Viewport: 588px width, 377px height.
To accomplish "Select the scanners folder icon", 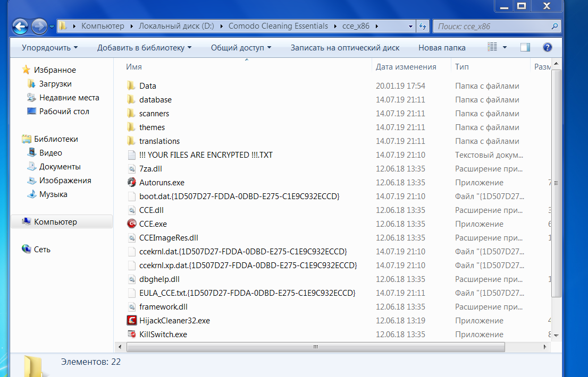I will [131, 114].
